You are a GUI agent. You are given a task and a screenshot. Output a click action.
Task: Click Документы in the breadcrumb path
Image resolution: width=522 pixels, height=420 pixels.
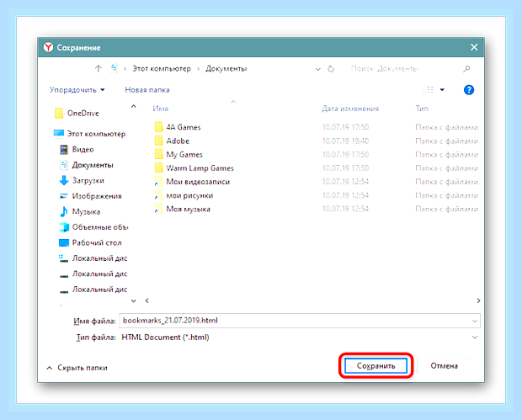pyautogui.click(x=226, y=68)
